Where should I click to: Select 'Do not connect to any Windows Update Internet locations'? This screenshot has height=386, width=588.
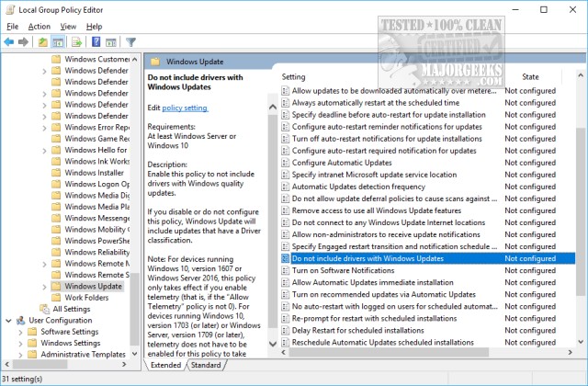coord(389,222)
